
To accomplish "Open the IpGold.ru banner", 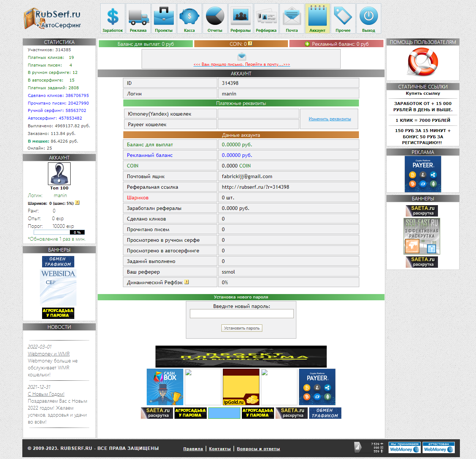I will click(x=241, y=387).
